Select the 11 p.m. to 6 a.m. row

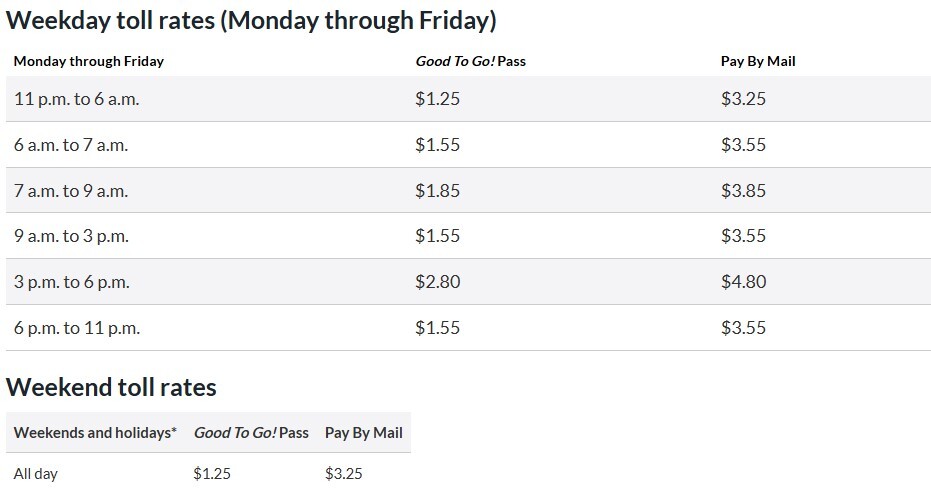pos(71,99)
